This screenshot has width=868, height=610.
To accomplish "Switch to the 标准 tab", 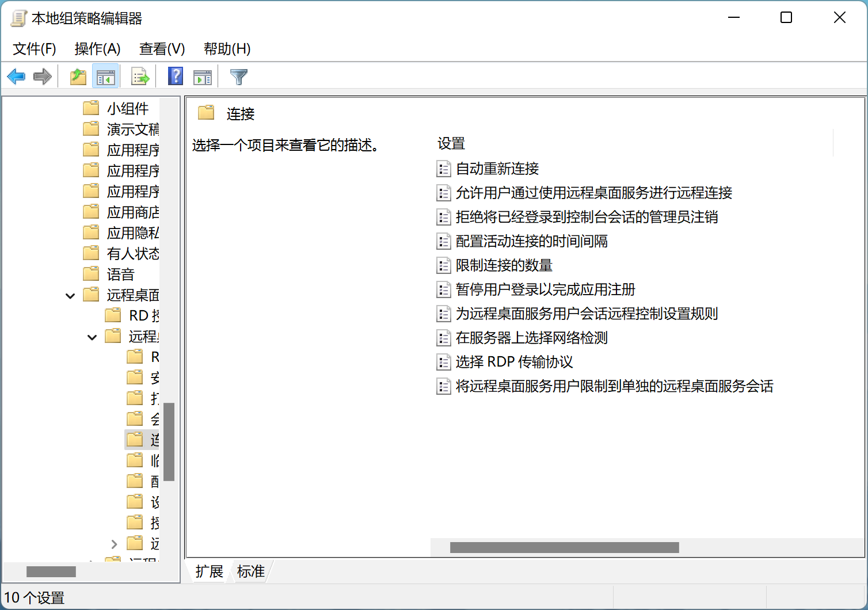I will pos(251,571).
